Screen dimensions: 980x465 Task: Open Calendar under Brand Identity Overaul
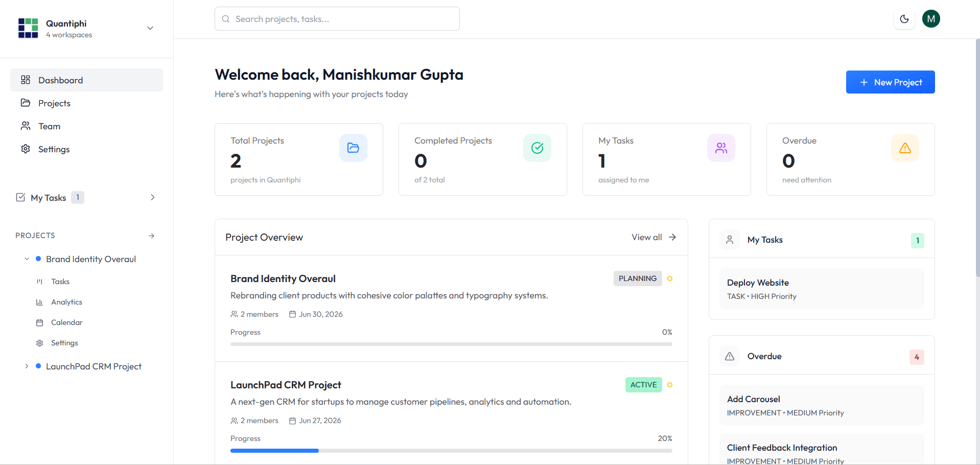[66, 322]
